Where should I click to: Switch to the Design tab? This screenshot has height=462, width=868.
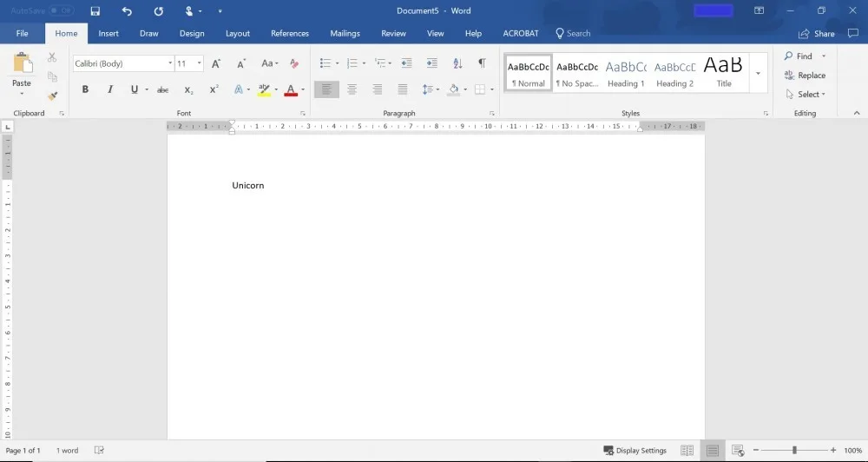192,33
